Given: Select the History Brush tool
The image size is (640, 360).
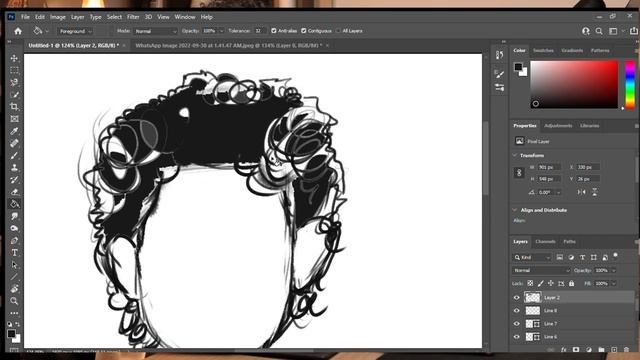Looking at the screenshot, I should pyautogui.click(x=14, y=180).
